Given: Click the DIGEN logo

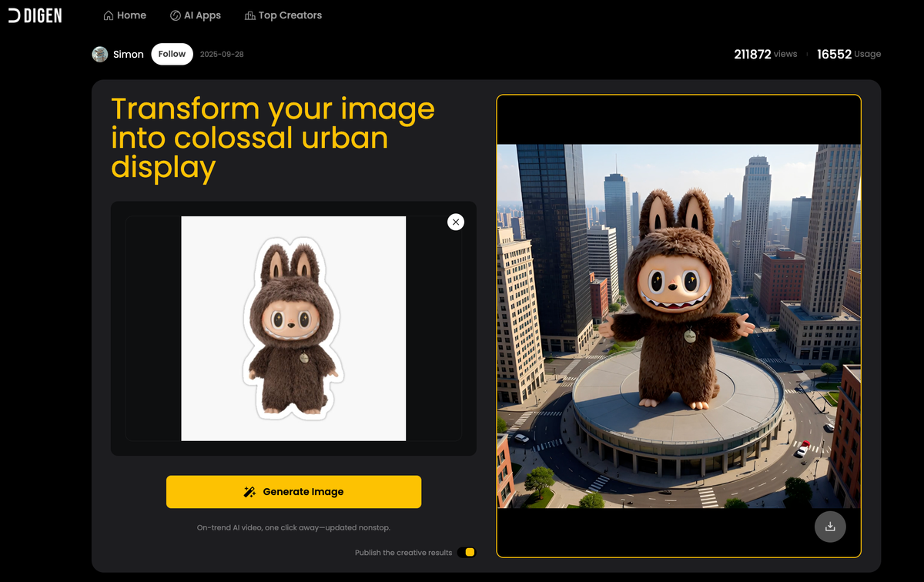Looking at the screenshot, I should click(x=35, y=15).
